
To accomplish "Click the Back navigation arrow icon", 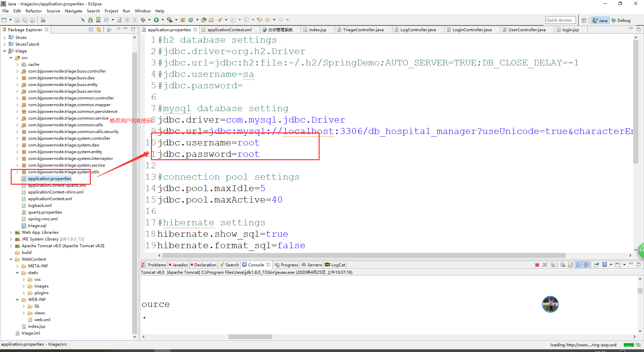I will (x=268, y=20).
